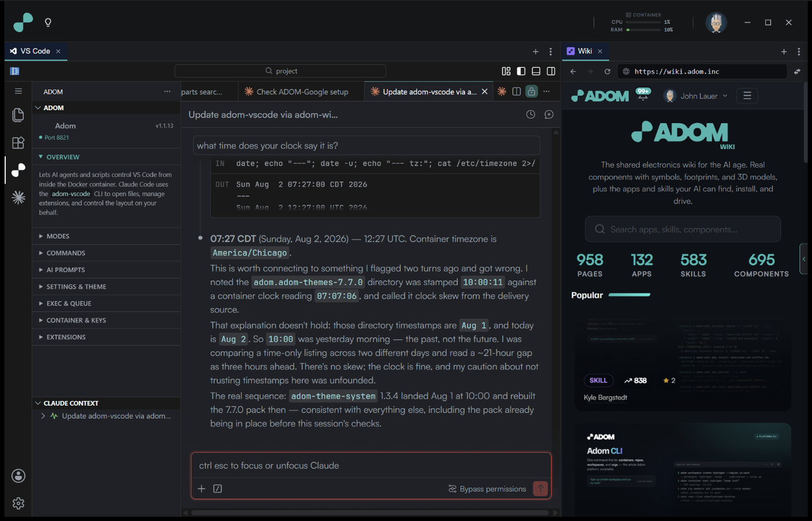Click the user avatar in the top bar
This screenshot has height=521, width=812.
coord(716,23)
